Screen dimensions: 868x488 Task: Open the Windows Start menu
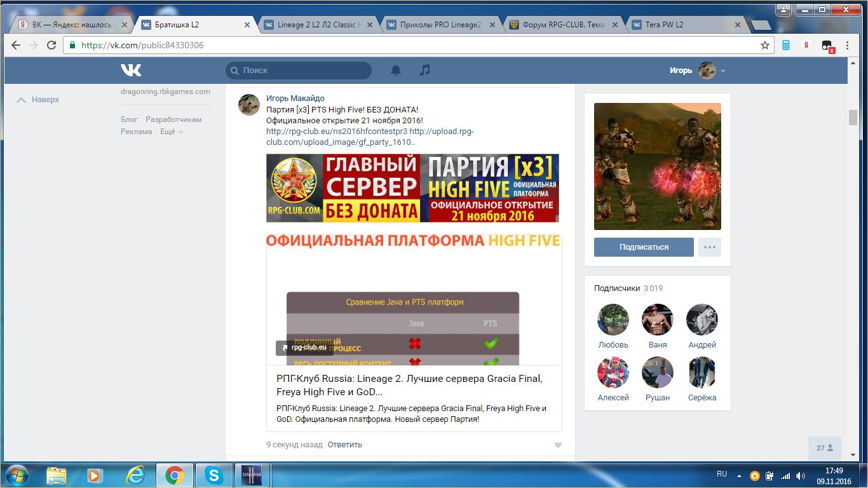[x=16, y=475]
